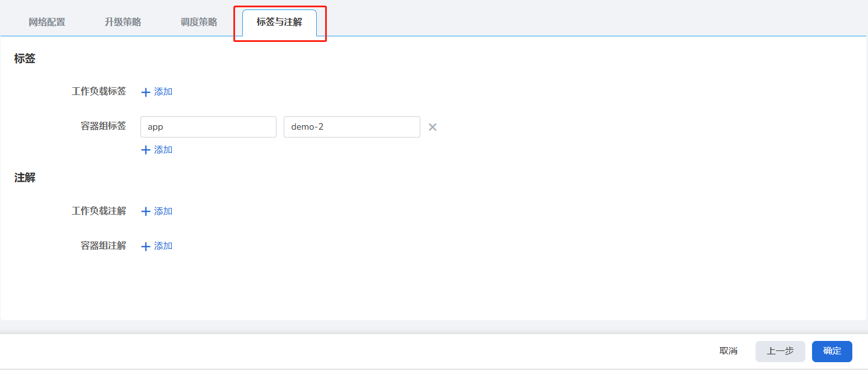This screenshot has width=868, height=370.
Task: Switch to the 网络配置 tab
Action: pyautogui.click(x=47, y=22)
